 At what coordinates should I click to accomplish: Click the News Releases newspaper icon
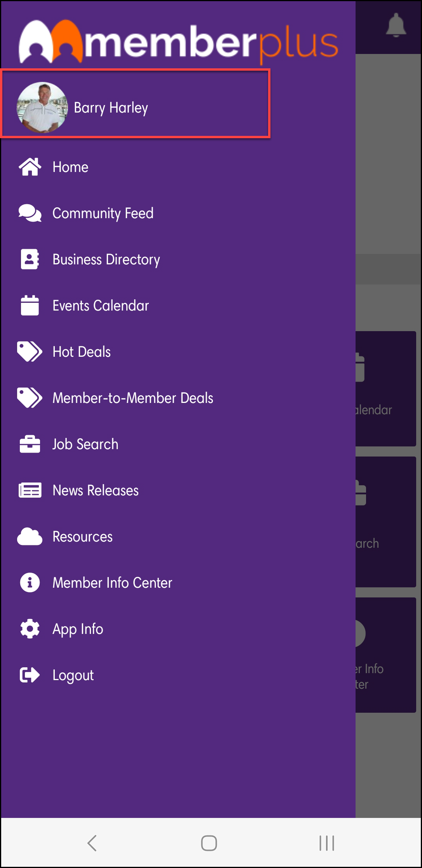(30, 490)
